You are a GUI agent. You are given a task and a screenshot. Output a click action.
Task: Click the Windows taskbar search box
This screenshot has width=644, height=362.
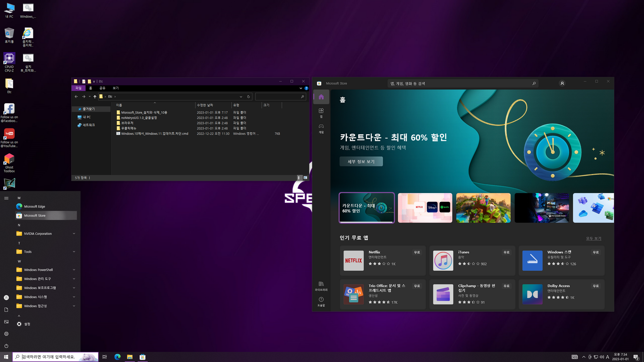56,357
